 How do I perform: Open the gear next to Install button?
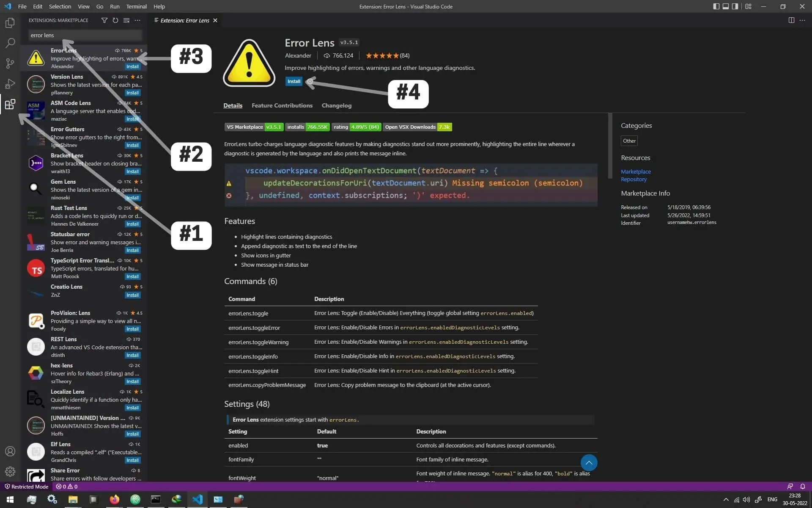(310, 81)
